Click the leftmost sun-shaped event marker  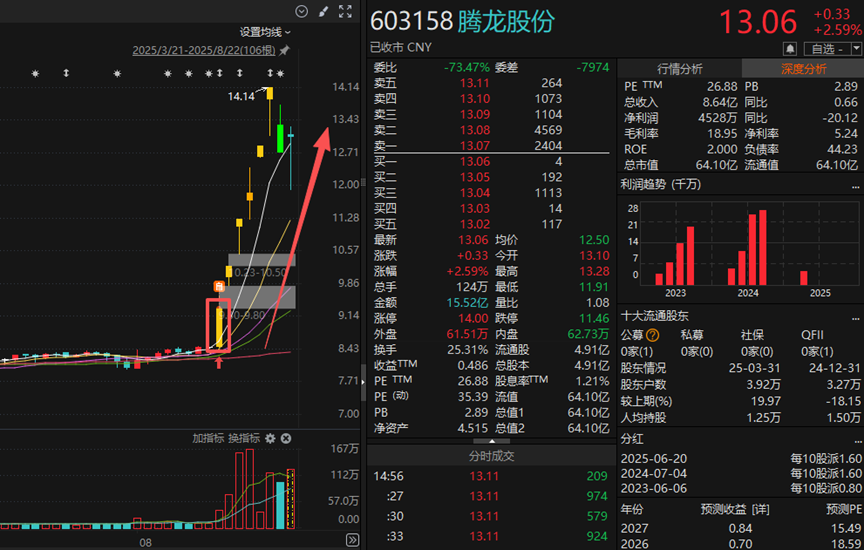tap(35, 73)
